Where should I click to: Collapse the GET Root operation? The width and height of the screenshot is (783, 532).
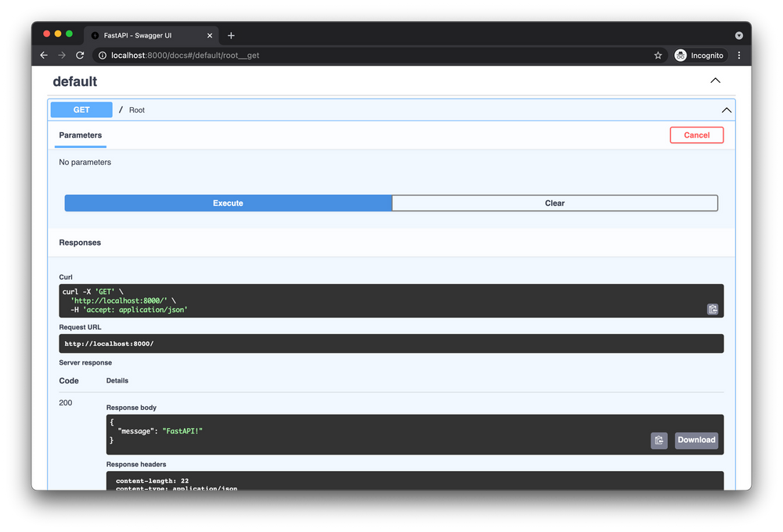pyautogui.click(x=727, y=110)
